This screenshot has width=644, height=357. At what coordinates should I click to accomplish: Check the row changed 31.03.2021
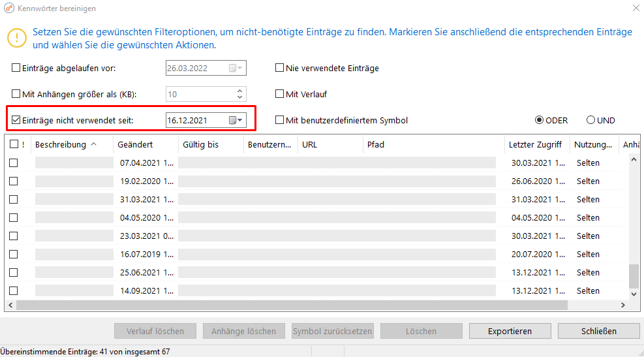(x=14, y=199)
